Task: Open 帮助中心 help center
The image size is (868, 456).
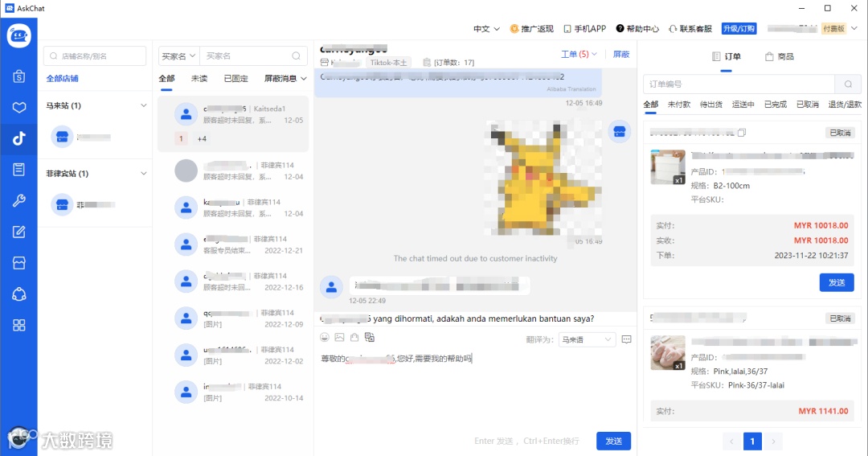Action: pyautogui.click(x=637, y=29)
